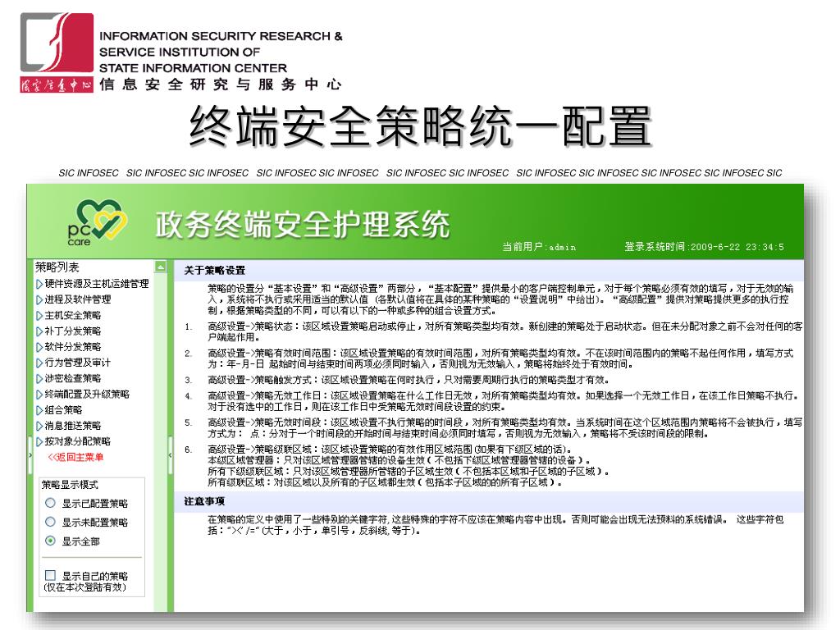Image resolution: width=840 pixels, height=630 pixels.
Task: Expand the 按对象分配策略 triangle
Action: tap(39, 442)
